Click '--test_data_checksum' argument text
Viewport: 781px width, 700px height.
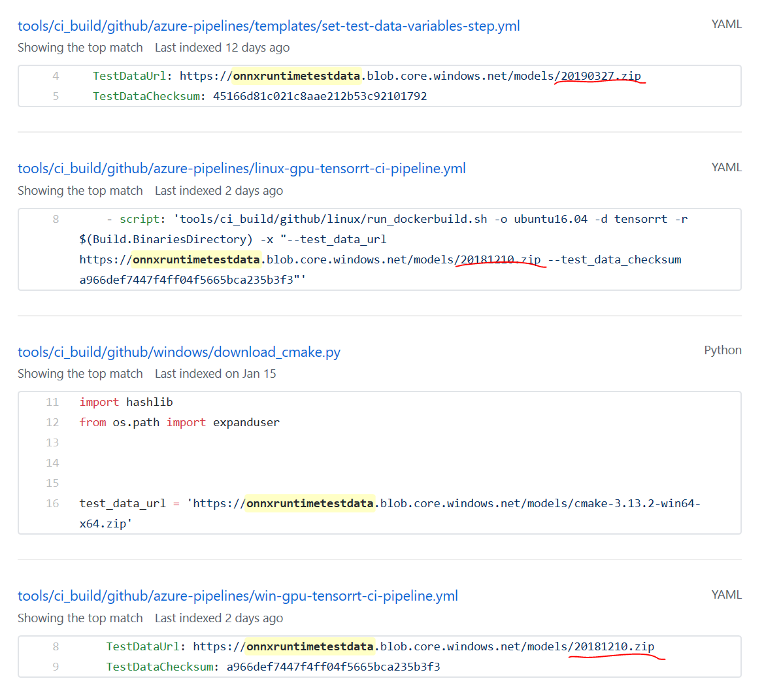pos(614,259)
